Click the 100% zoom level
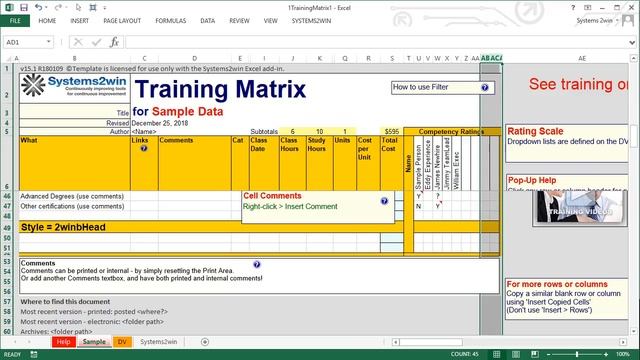The width and height of the screenshot is (640, 360). click(623, 354)
